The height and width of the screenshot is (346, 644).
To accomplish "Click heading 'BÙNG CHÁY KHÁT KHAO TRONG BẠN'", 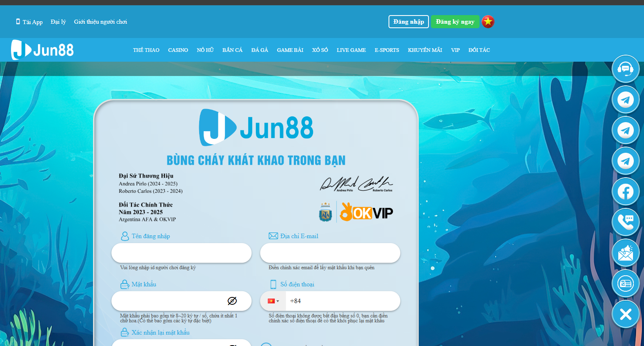I will point(256,161).
